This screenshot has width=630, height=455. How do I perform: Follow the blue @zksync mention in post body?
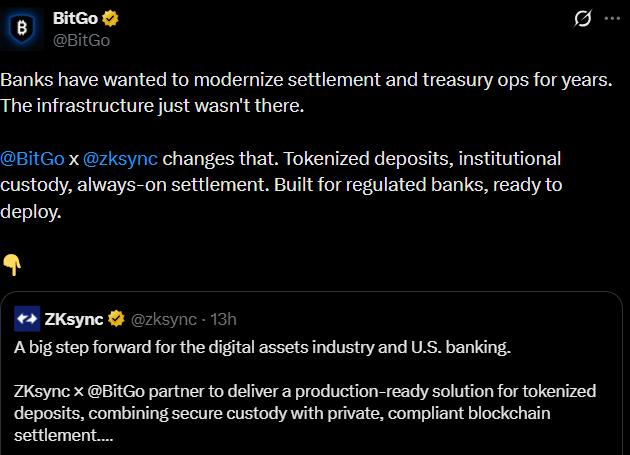point(120,158)
